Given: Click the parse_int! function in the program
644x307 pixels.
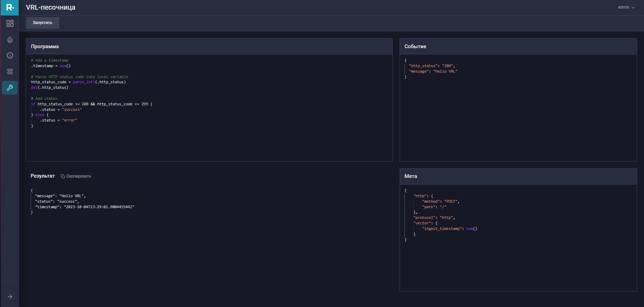Looking at the screenshot, I should 84,82.
